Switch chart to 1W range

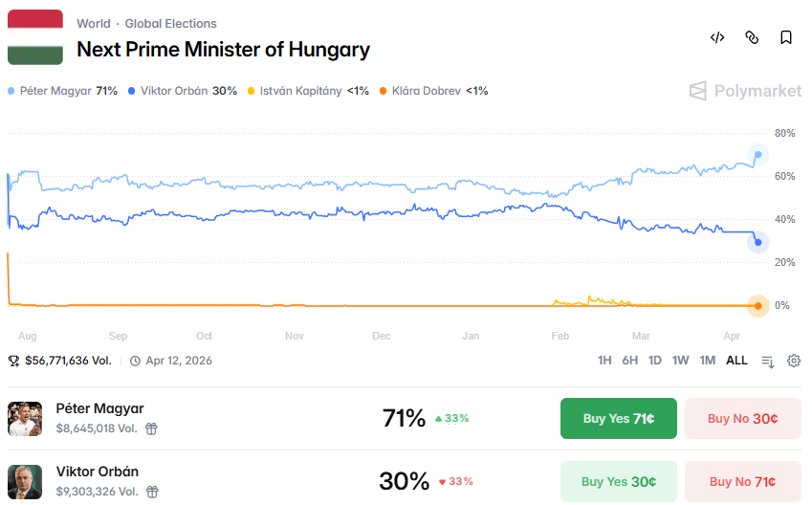(680, 361)
